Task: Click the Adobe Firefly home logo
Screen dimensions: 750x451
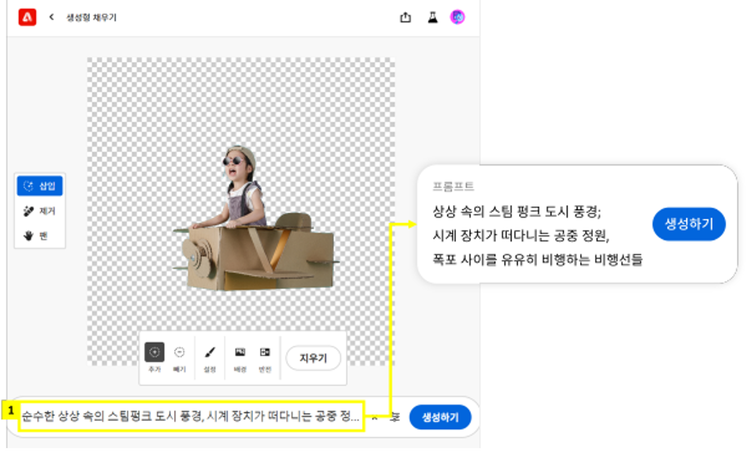Action: (27, 17)
